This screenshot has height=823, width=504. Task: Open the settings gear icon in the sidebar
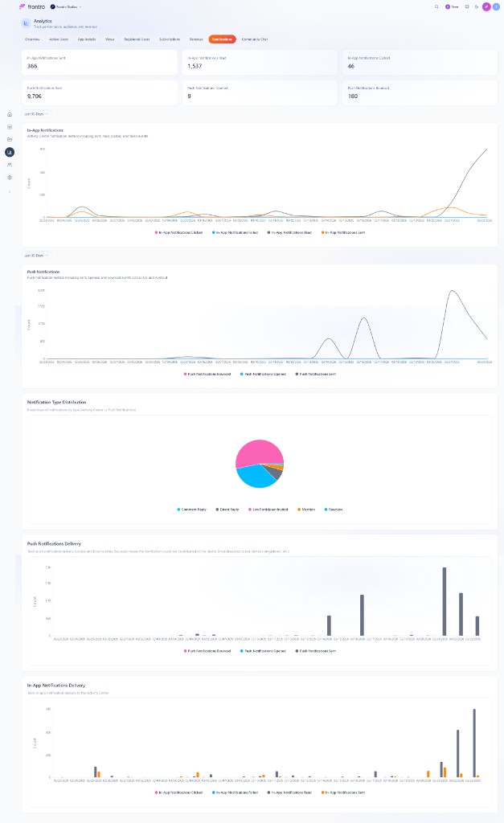10,177
